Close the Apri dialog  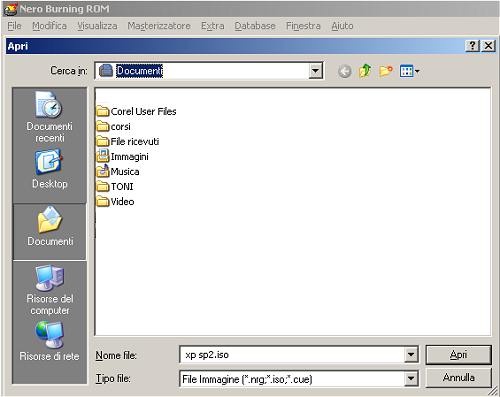(488, 46)
